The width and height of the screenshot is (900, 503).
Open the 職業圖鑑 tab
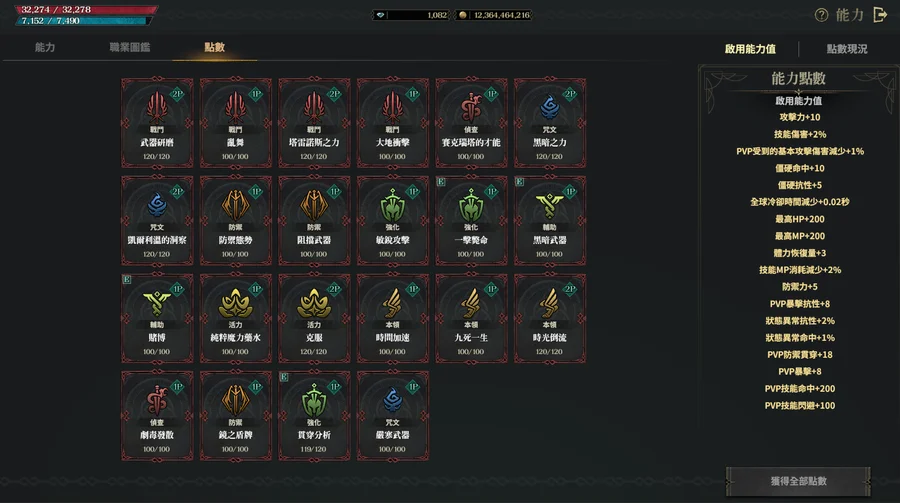click(x=130, y=47)
